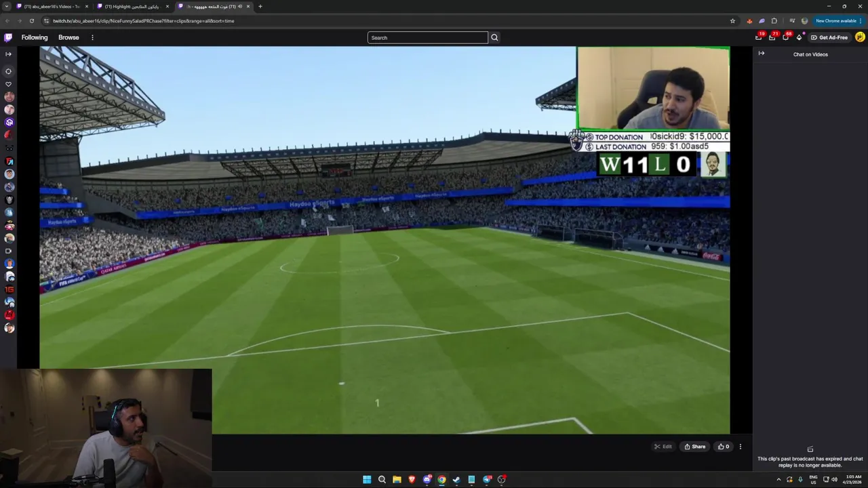Mute the audio-playing browser tab
This screenshot has height=488, width=868.
pyautogui.click(x=240, y=6)
